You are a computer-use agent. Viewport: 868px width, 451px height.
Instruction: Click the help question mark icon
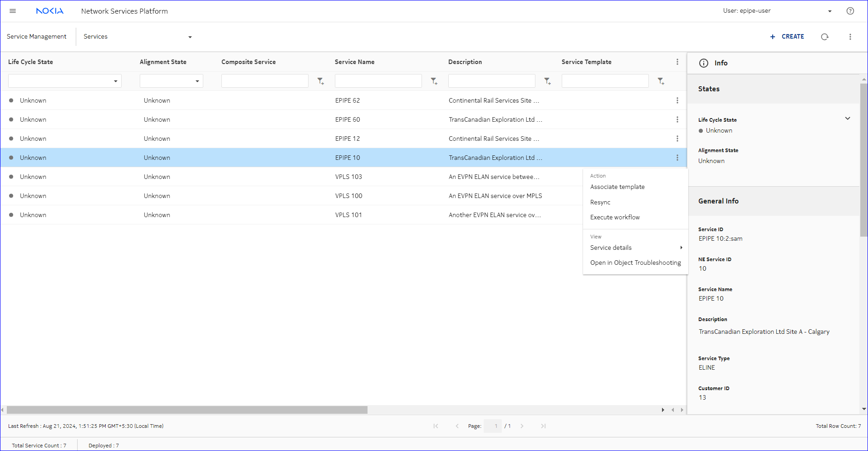(850, 11)
